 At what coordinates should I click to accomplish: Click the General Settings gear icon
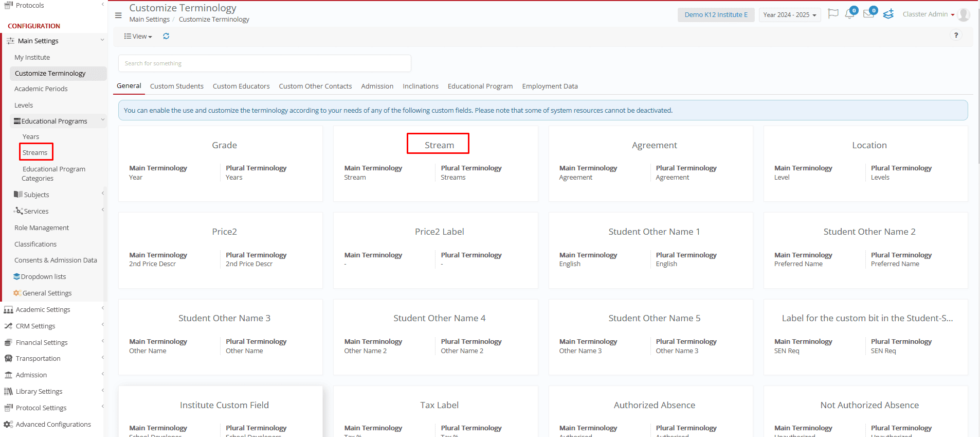click(17, 293)
